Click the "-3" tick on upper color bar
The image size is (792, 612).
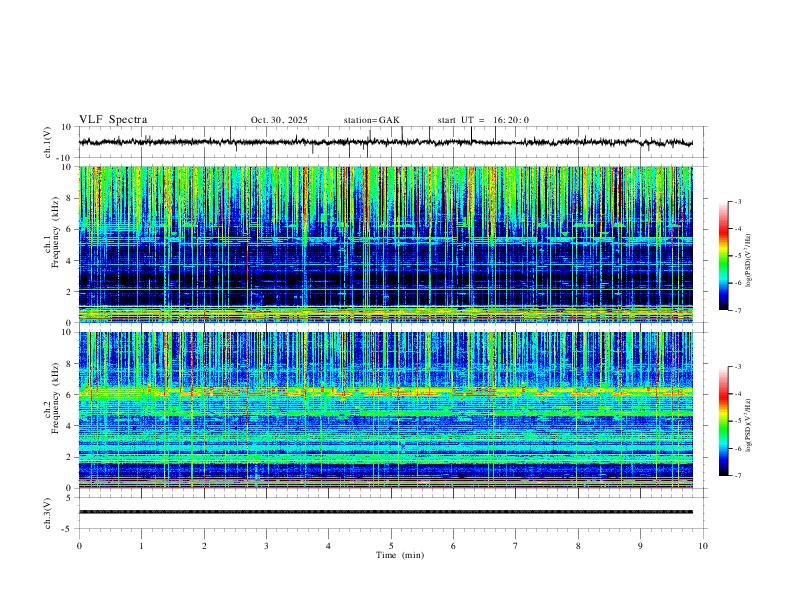pos(738,201)
